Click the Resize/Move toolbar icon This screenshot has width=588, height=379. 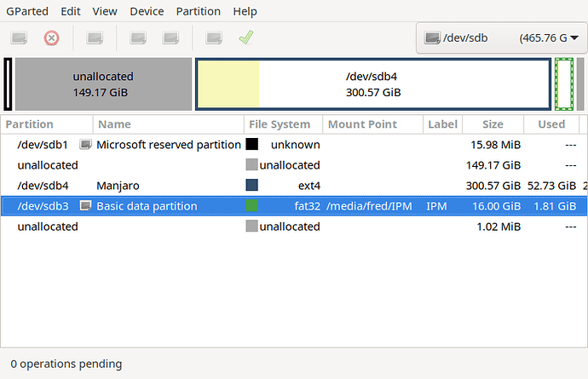click(95, 37)
